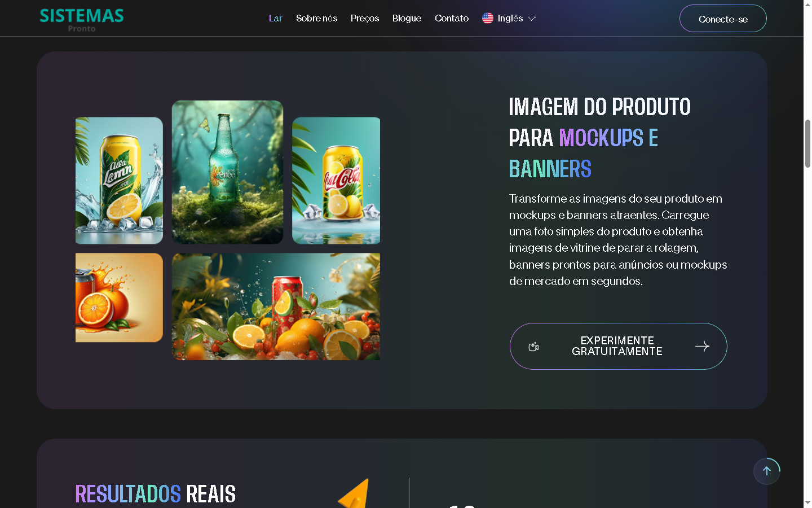This screenshot has height=508, width=812.
Task: Click the orange paper plane icon
Action: click(x=355, y=493)
